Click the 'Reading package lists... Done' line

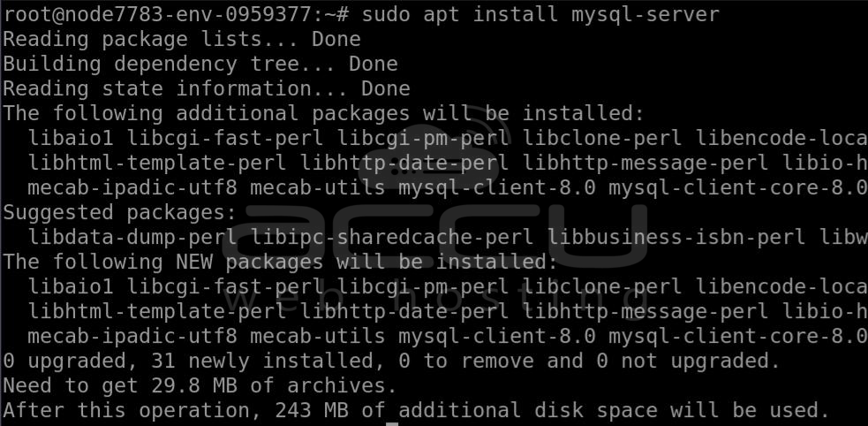(x=182, y=40)
